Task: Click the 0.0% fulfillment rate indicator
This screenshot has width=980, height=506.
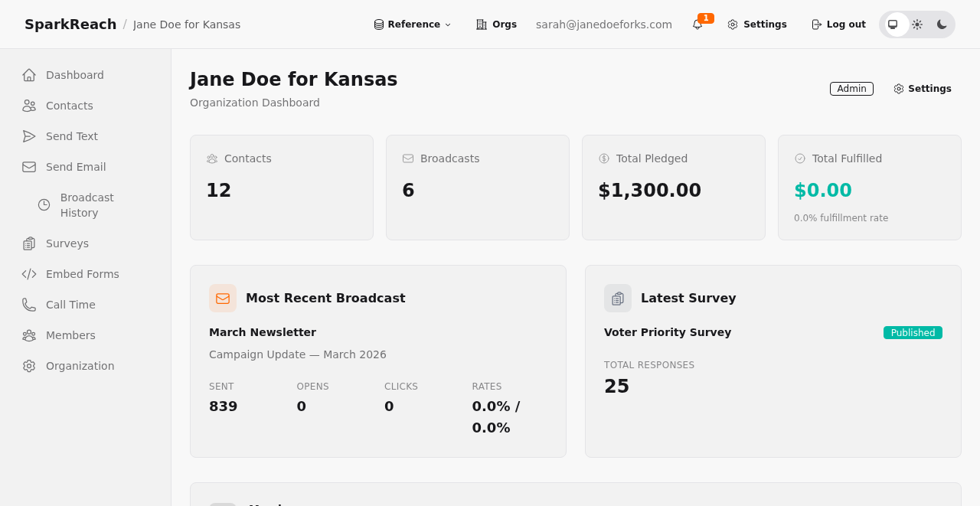Action: point(841,217)
